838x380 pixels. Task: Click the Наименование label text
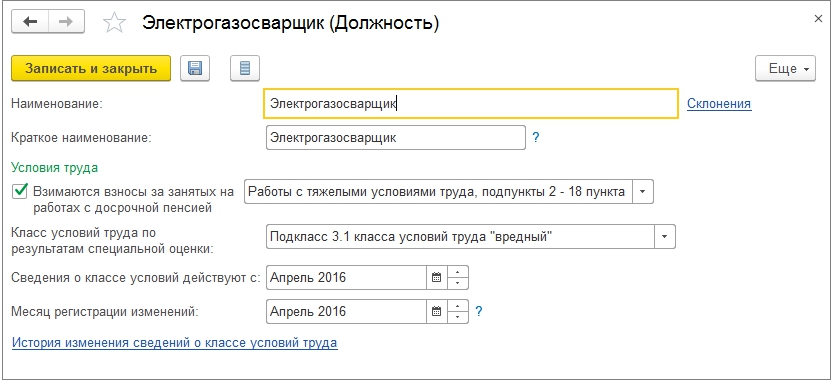click(x=56, y=103)
